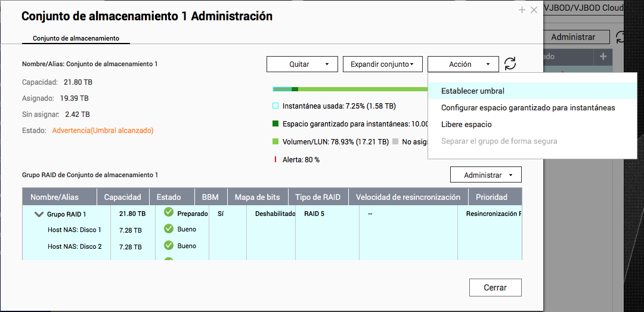The image size is (644, 312).
Task: Click the Instantánea usada legend square
Action: (275, 106)
